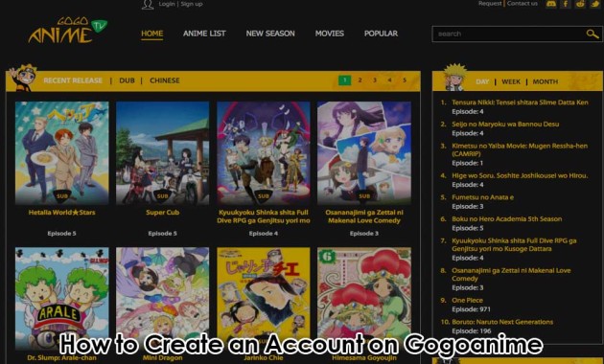This screenshot has height=364, width=604.
Task: Switch to the WEEK ranking tab
Action: (x=511, y=81)
